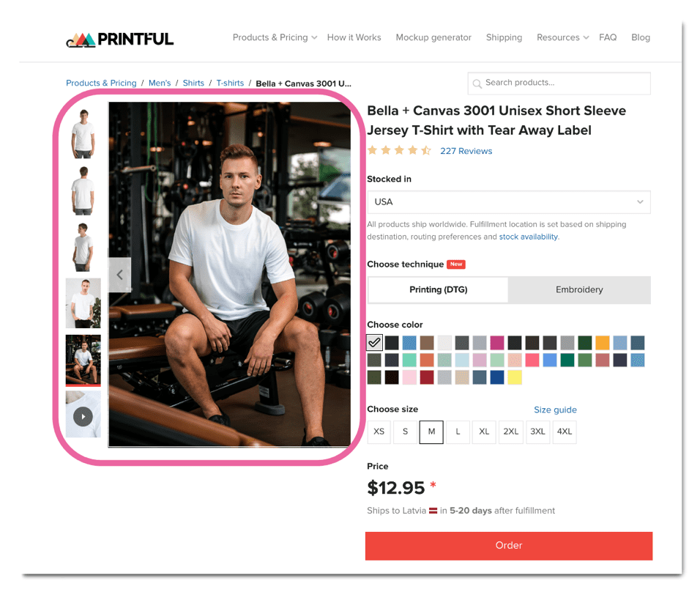Viewport: 700px width, 592px height.
Task: Click the Printful logo
Action: click(x=119, y=37)
